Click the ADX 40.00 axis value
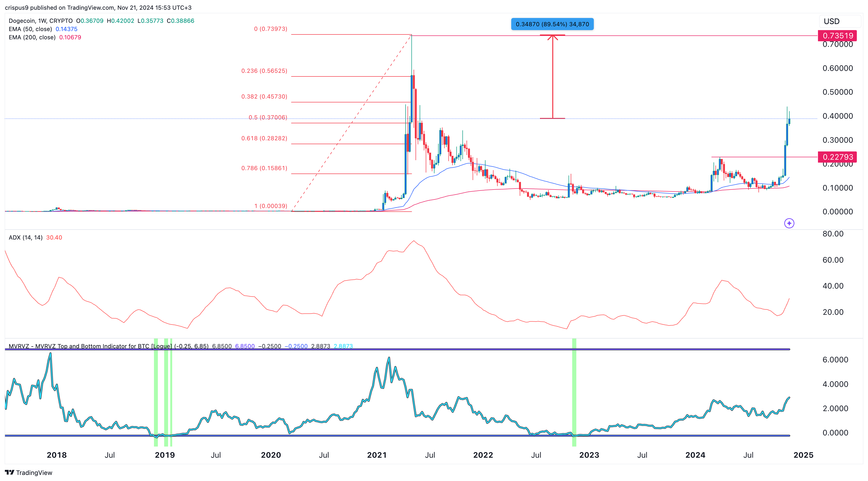Screen dimensions: 868x481 [833, 286]
